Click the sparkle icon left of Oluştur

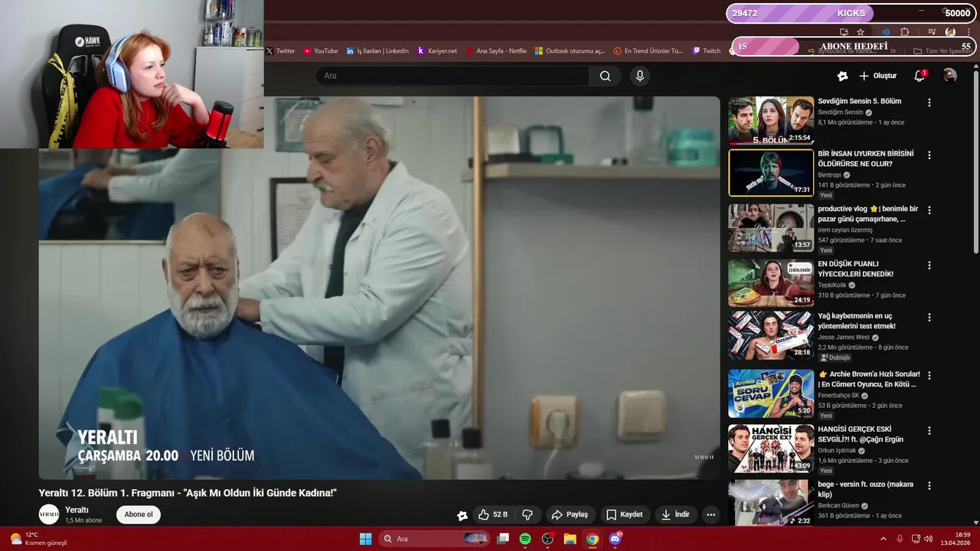pos(842,76)
